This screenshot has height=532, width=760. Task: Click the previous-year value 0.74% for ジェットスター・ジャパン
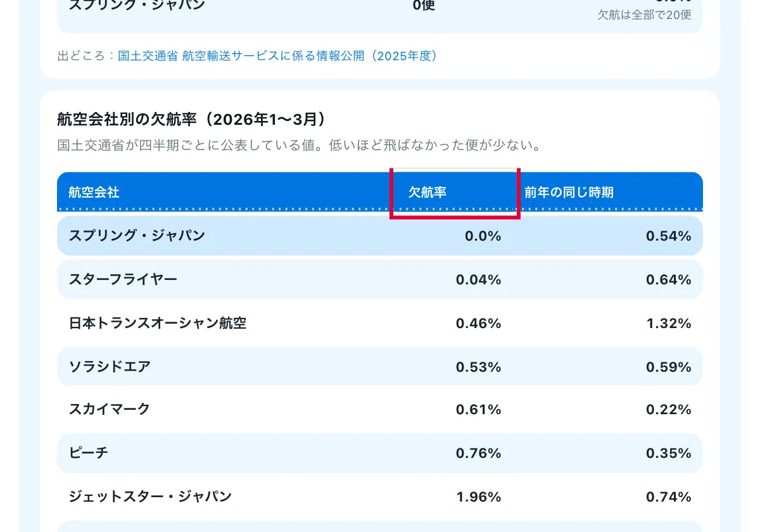tap(669, 497)
